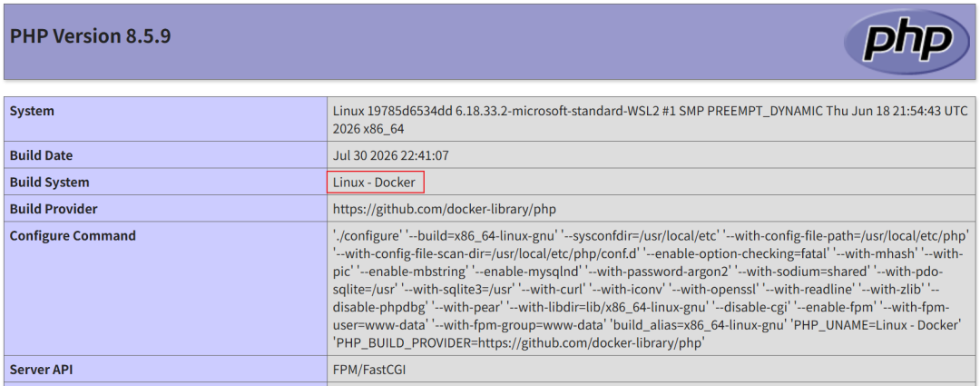Select the Build System label
Image resolution: width=980 pixels, height=386 pixels.
(49, 183)
